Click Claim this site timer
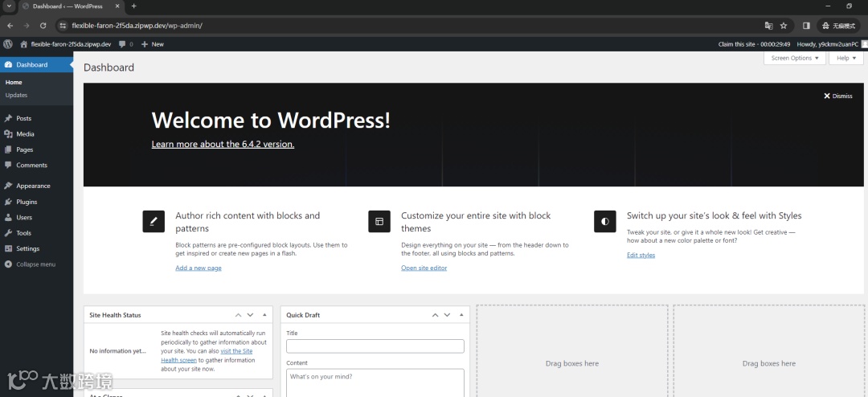Viewport: 868px width, 397px height. click(x=754, y=44)
